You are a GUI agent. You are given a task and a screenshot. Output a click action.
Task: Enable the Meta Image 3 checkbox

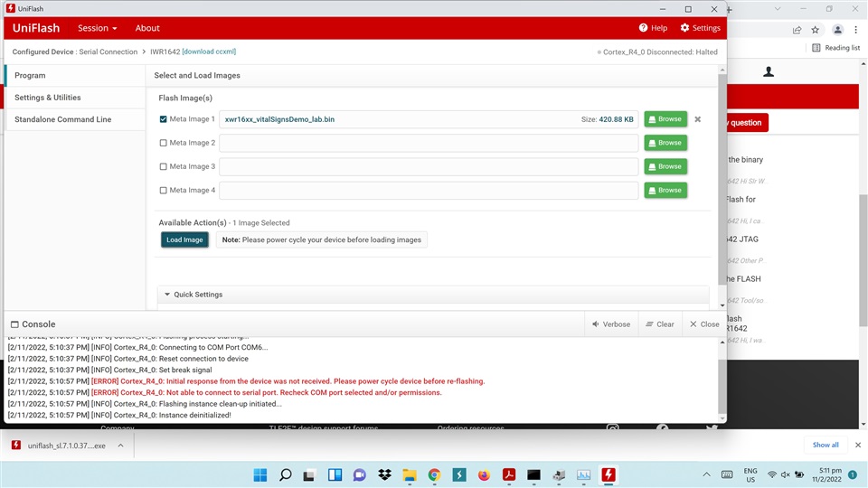pyautogui.click(x=164, y=166)
